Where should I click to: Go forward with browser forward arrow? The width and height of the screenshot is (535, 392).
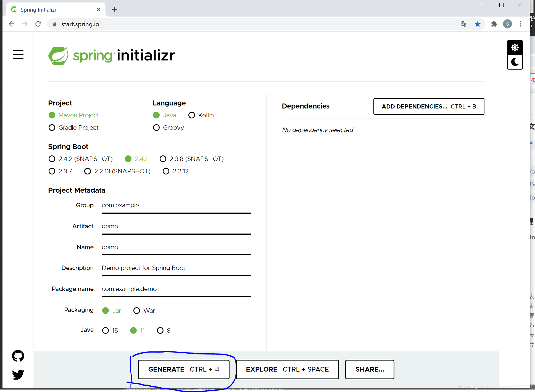(25, 24)
